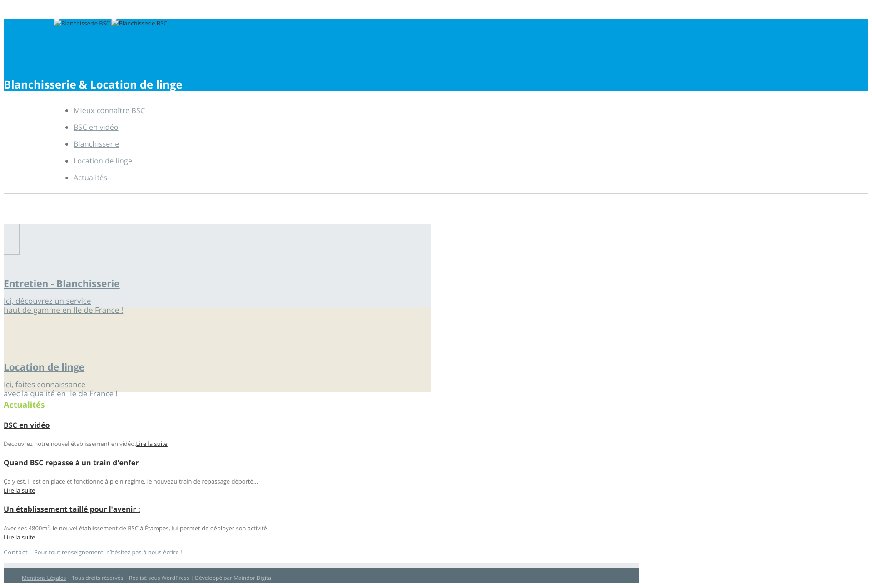872x588 pixels.
Task: Open 'Quand BSC repasse à un train d'enfer' article
Action: 71,463
